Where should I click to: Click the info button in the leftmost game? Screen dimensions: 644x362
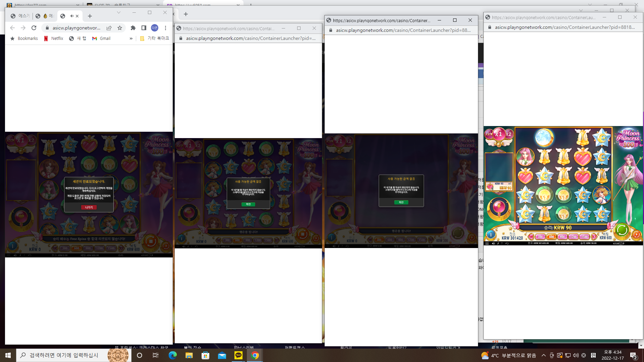(x=13, y=246)
